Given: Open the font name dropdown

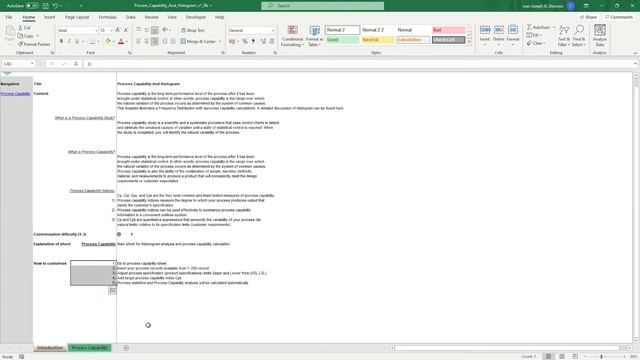Looking at the screenshot, I should coord(96,30).
